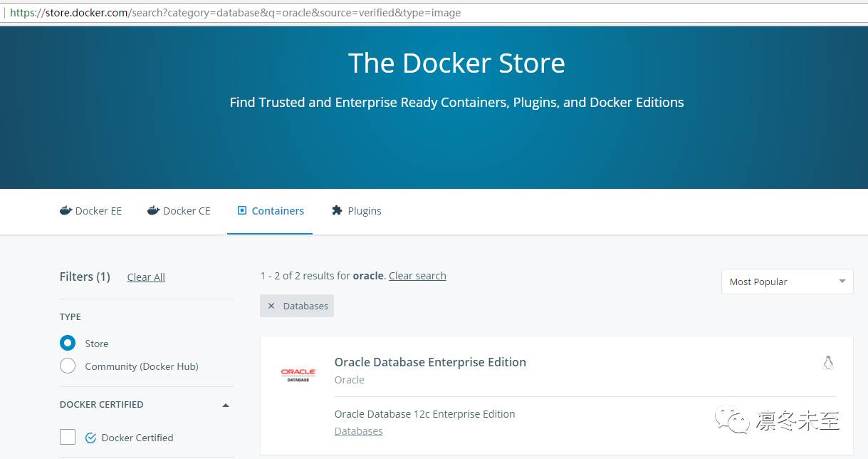868x459 pixels.
Task: Click the Clear All filters link
Action: click(x=145, y=277)
